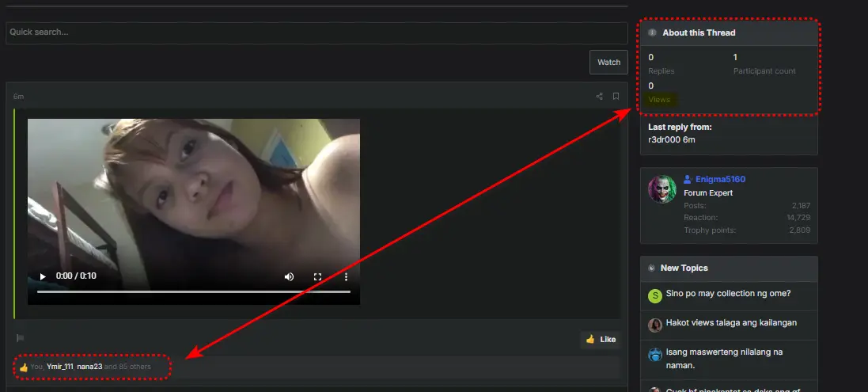Watch this thread using the Watch button
This screenshot has height=392, width=868.
[x=608, y=62]
